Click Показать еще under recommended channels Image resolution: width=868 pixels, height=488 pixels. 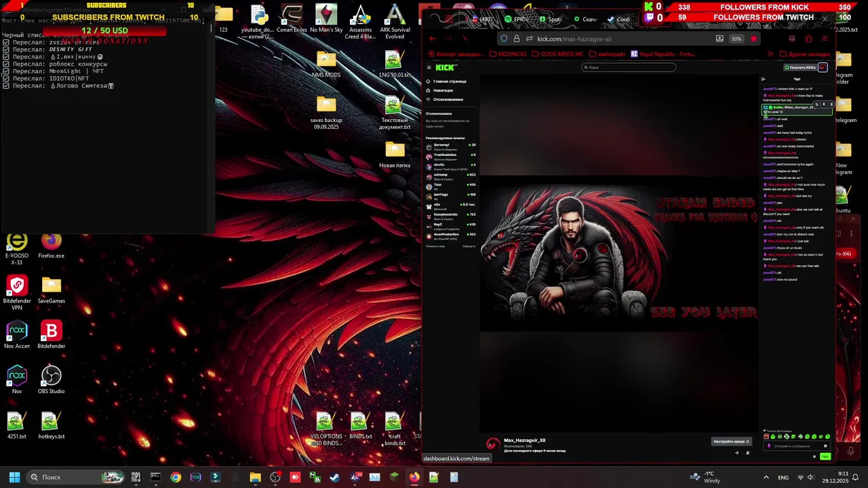(435, 246)
